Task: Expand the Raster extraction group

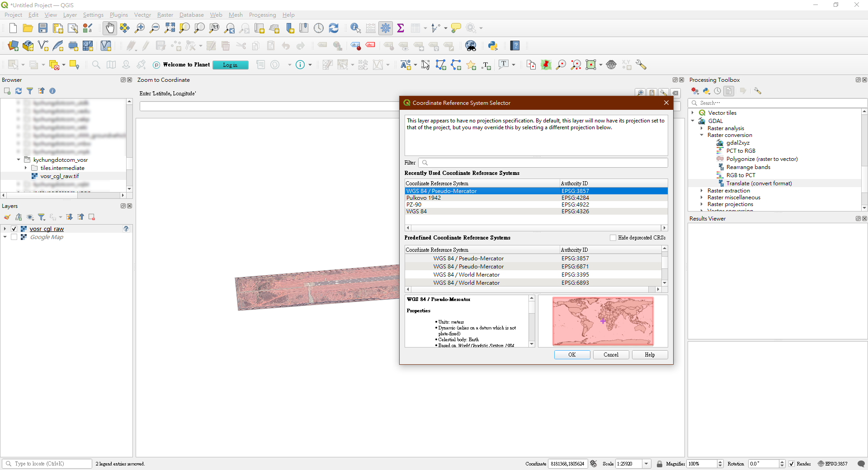Action: (x=702, y=191)
